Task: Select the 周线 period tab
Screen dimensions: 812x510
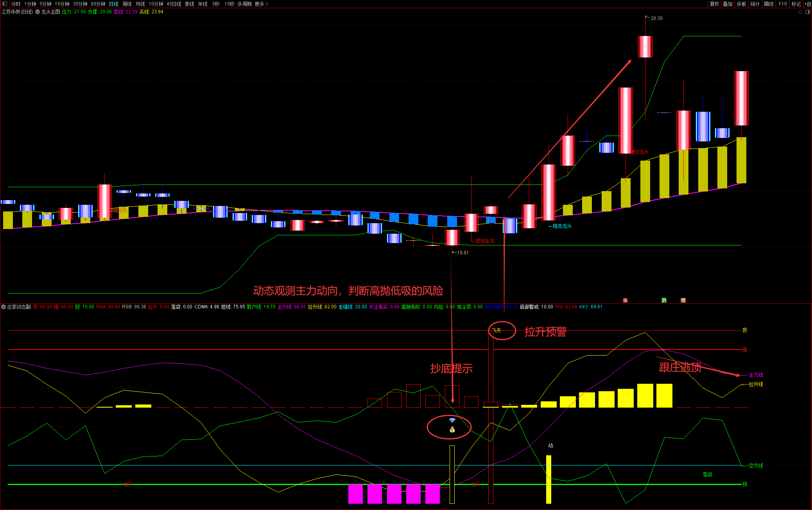Action: [x=127, y=4]
